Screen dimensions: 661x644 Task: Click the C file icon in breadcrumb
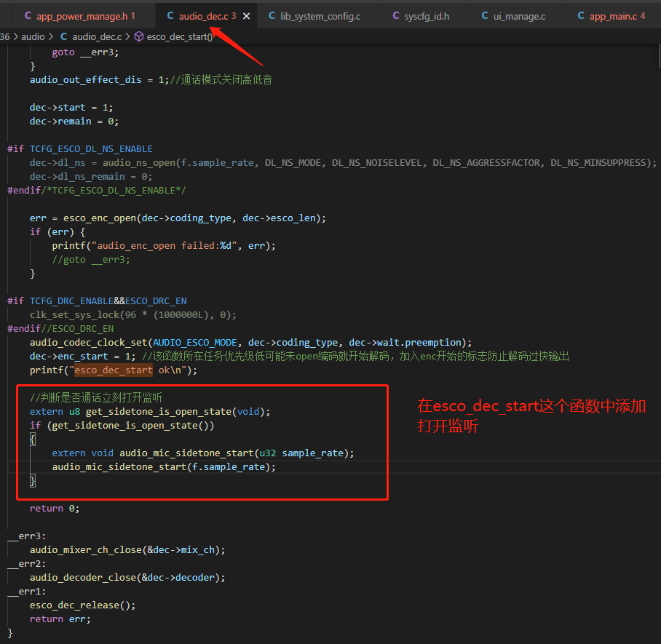pyautogui.click(x=63, y=36)
